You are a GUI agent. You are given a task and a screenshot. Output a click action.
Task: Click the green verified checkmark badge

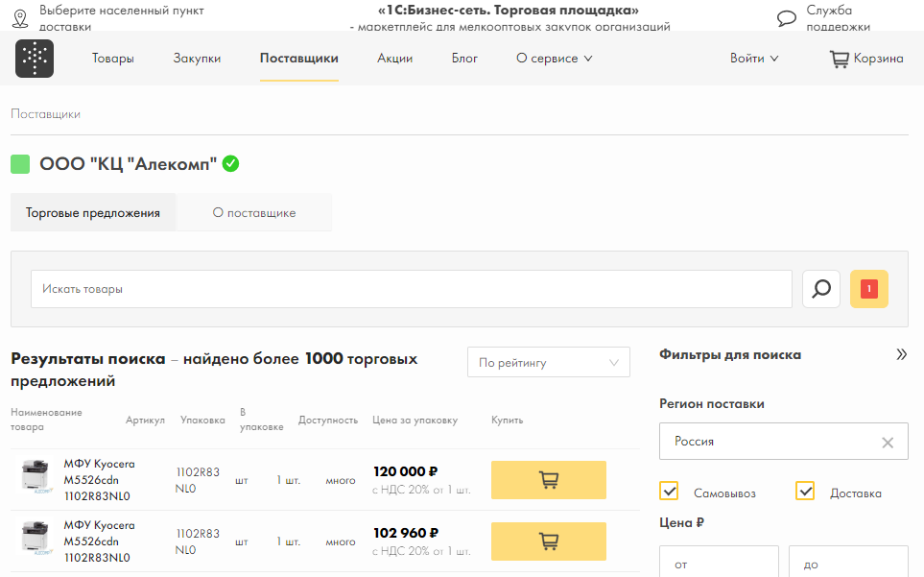[x=230, y=163]
